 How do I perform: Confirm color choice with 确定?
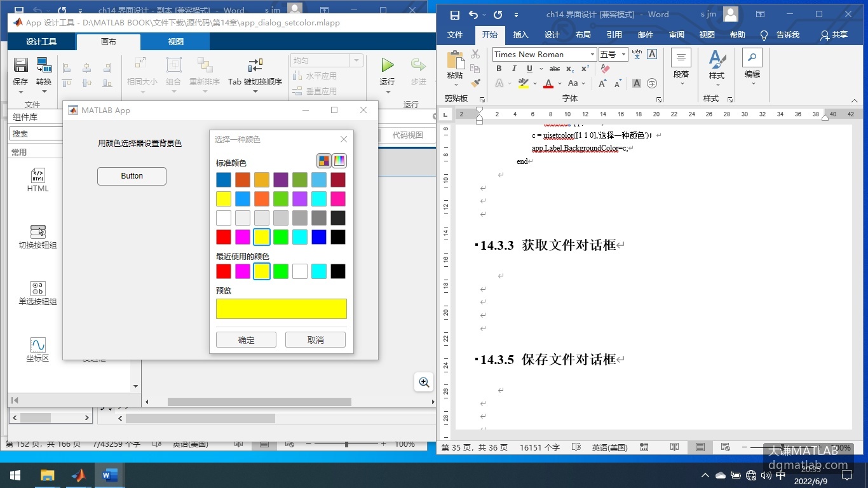click(246, 340)
